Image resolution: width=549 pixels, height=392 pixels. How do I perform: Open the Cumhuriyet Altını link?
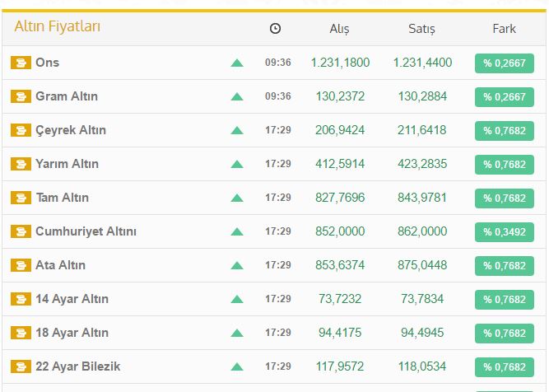(x=86, y=231)
